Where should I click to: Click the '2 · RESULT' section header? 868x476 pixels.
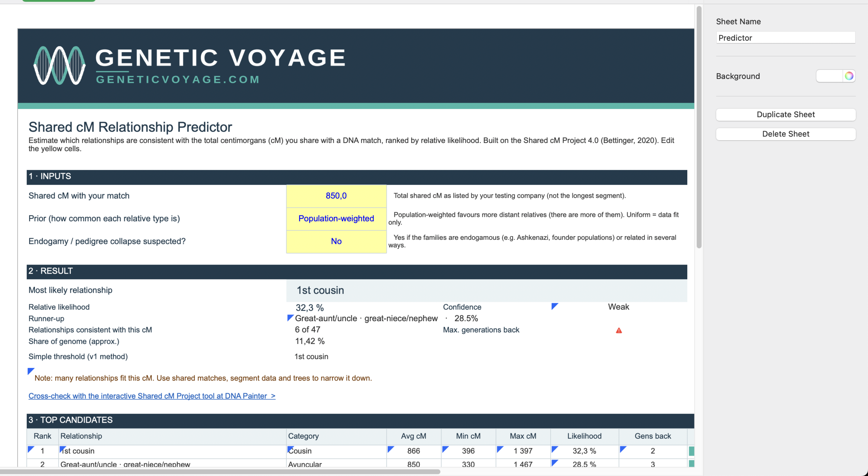357,271
